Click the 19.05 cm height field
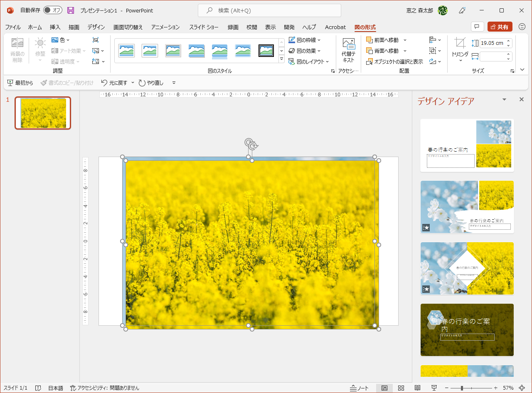 tap(493, 43)
